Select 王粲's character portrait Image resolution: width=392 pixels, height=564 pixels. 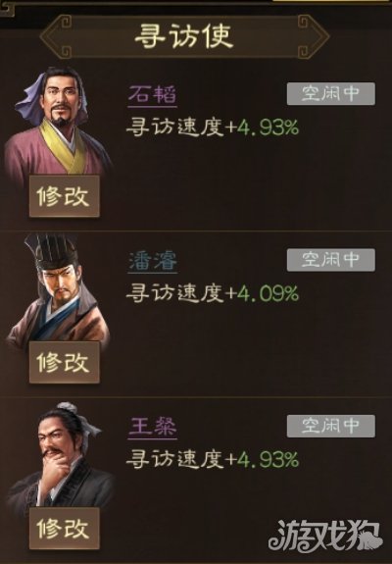pyautogui.click(x=59, y=455)
